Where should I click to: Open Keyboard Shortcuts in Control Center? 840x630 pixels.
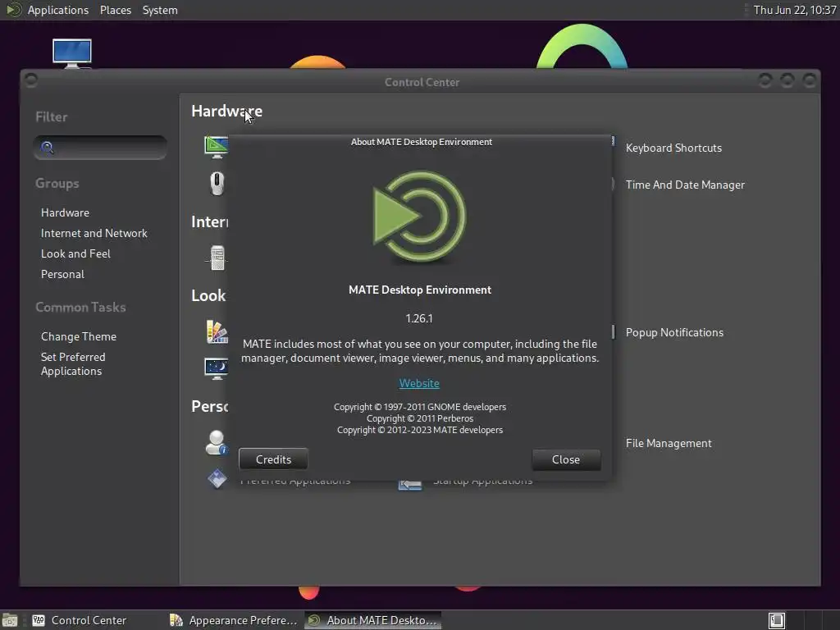click(x=673, y=148)
